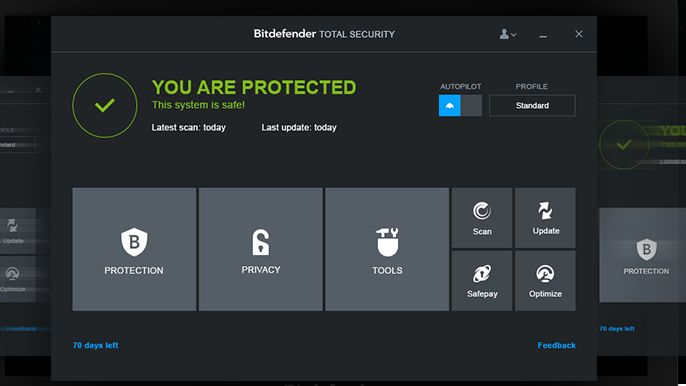
Task: Open the Feedback link
Action: (556, 345)
